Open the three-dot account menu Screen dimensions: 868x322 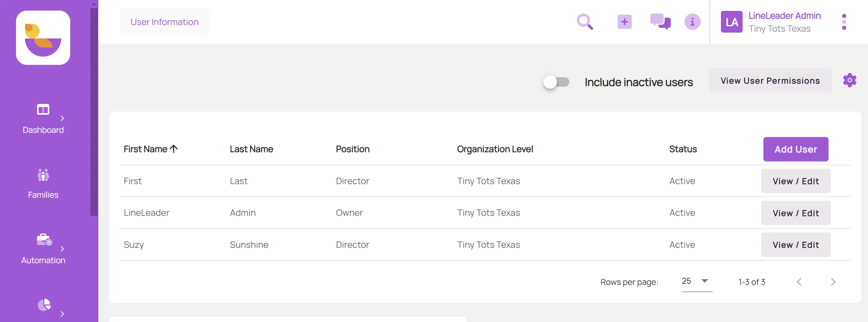(844, 22)
